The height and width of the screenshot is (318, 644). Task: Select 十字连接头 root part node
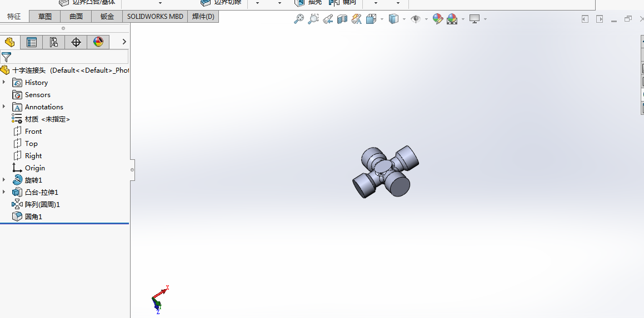click(x=65, y=70)
